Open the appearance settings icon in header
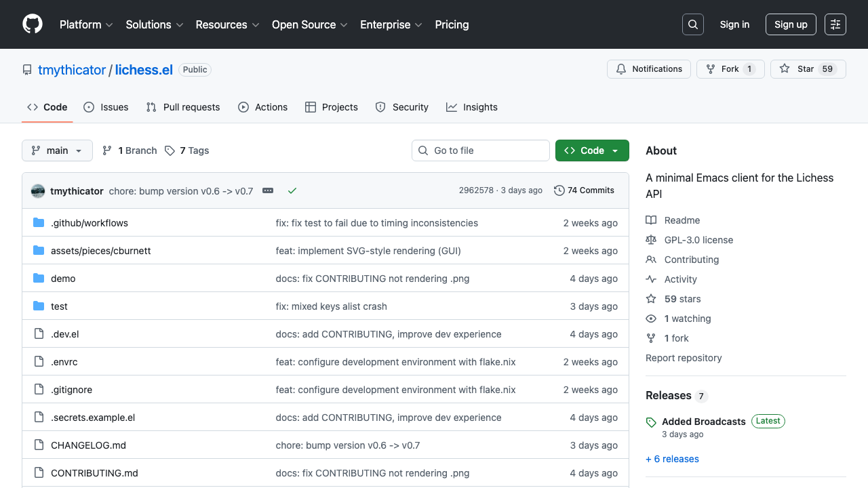This screenshot has width=868, height=488. (x=835, y=24)
